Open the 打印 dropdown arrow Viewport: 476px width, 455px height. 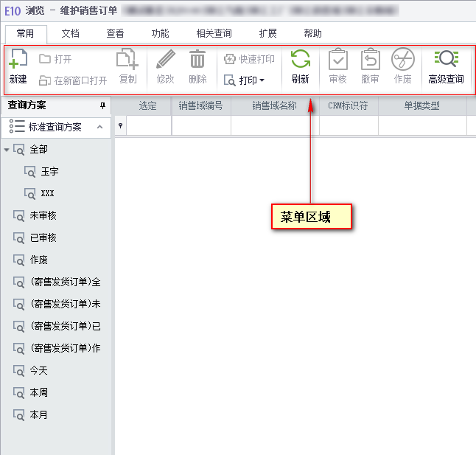(262, 80)
